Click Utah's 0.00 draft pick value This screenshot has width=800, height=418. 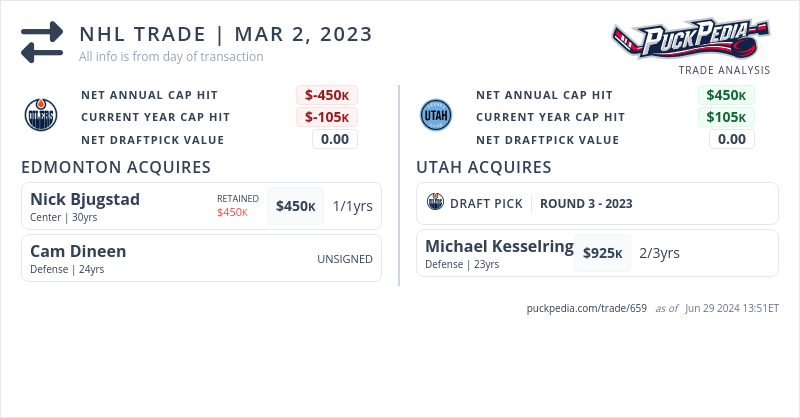click(x=732, y=139)
